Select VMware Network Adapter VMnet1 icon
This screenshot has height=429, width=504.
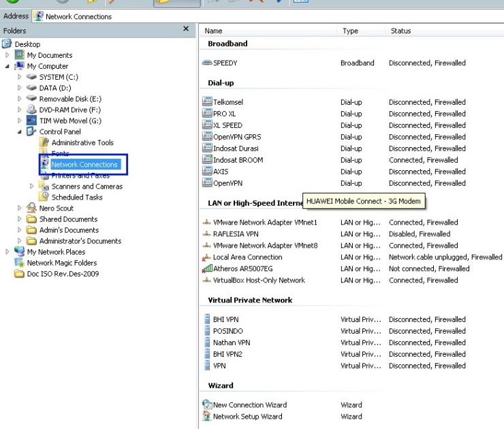click(x=206, y=223)
